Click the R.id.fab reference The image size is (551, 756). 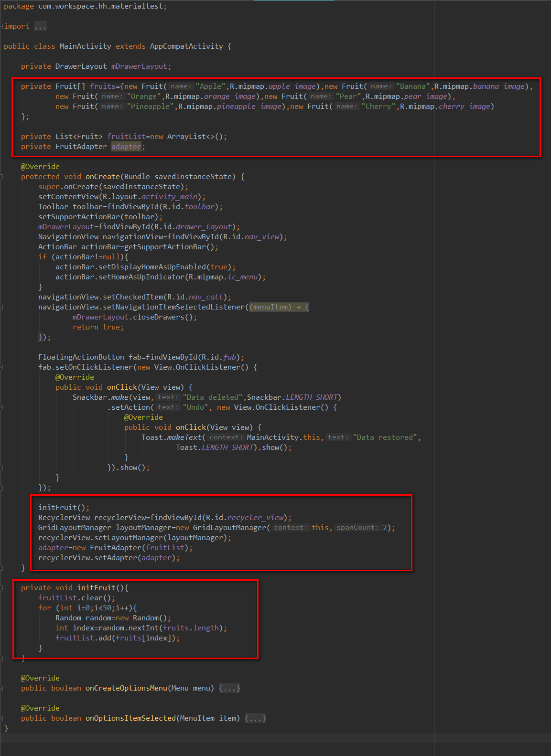pos(219,357)
